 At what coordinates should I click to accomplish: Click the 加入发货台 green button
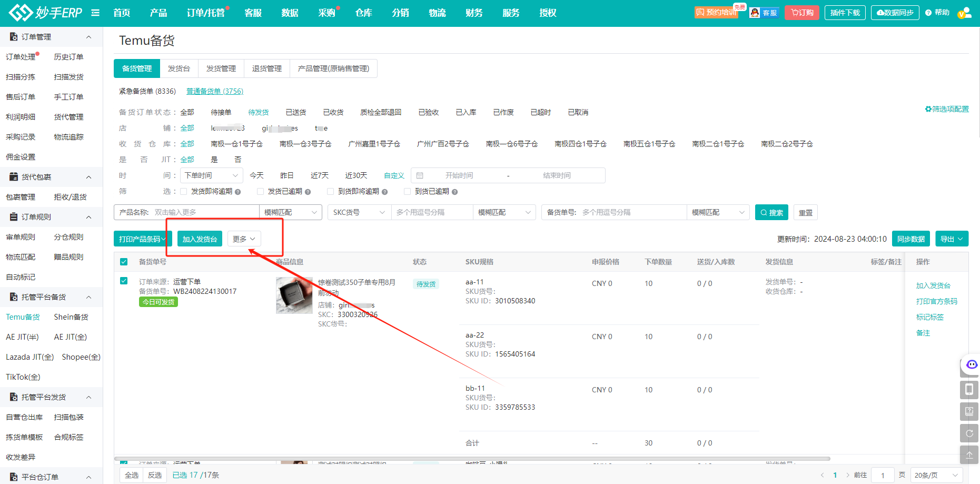[200, 239]
